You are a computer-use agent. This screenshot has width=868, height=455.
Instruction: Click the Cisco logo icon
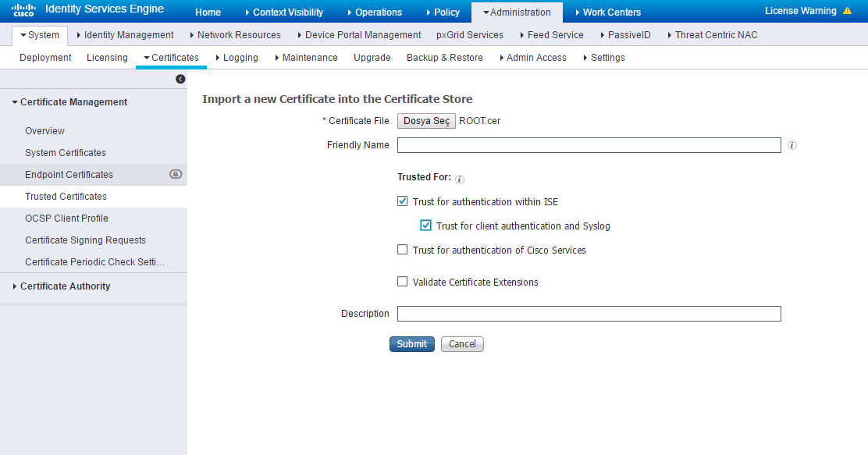[23, 10]
